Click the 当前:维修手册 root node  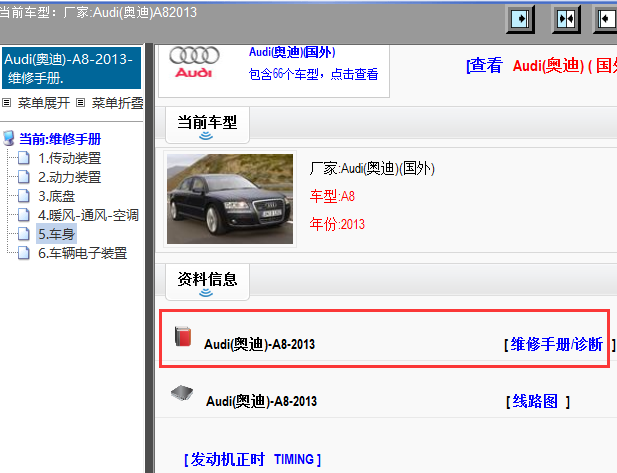pyautogui.click(x=60, y=139)
